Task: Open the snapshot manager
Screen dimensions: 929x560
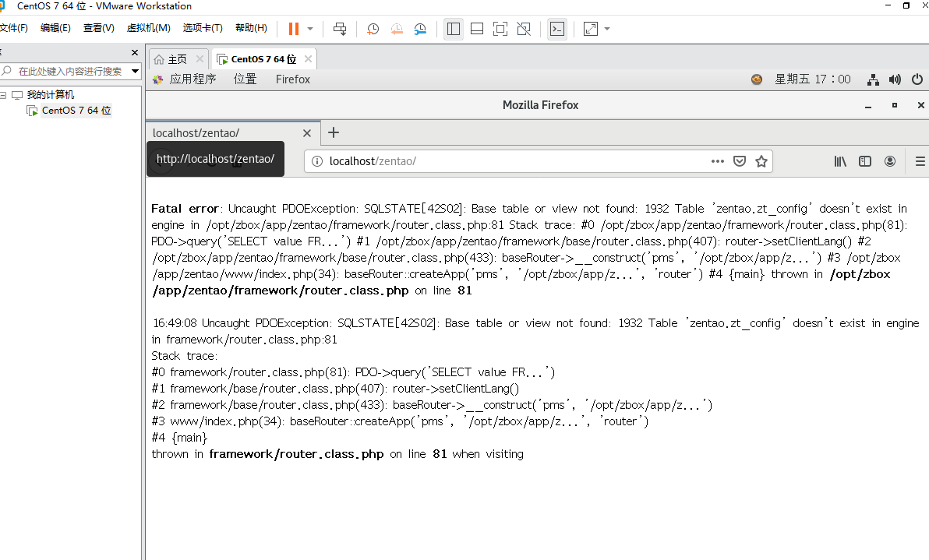Action: pyautogui.click(x=420, y=28)
